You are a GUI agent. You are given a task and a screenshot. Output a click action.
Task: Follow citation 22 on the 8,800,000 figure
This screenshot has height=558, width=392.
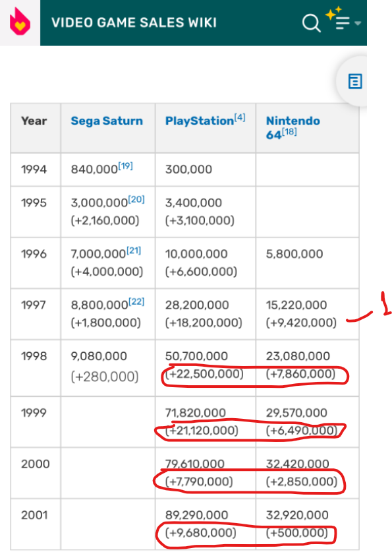tap(136, 302)
